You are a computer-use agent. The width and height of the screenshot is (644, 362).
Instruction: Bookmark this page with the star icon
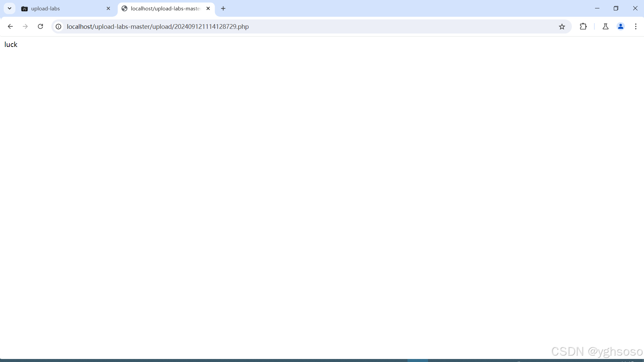562,26
